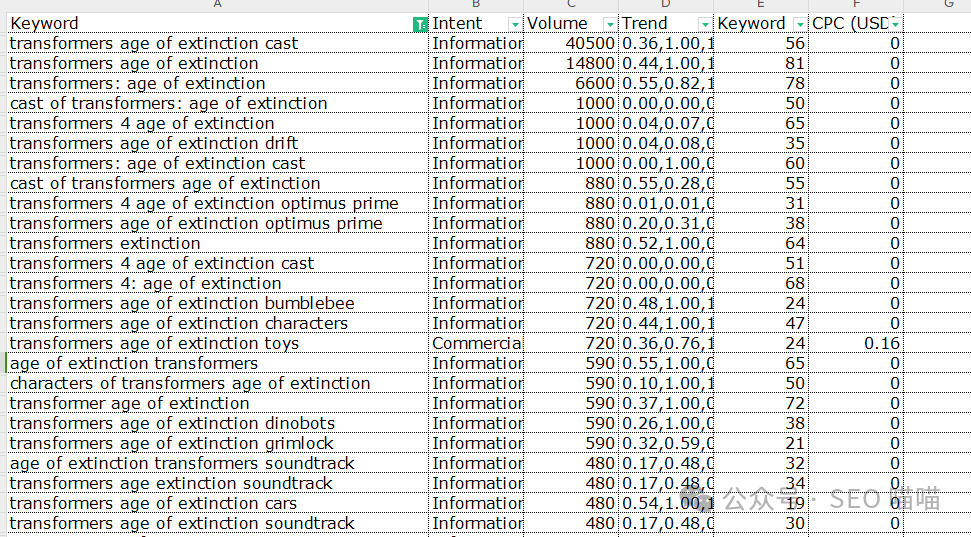Screen dimensions: 971x537
Task: Select the Commercial intent cell in toys row
Action: 476,343
